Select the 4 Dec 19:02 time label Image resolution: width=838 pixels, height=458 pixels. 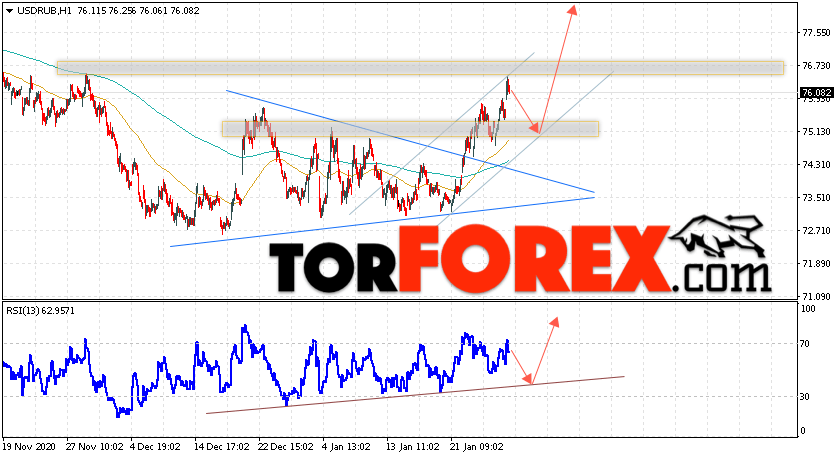click(157, 446)
